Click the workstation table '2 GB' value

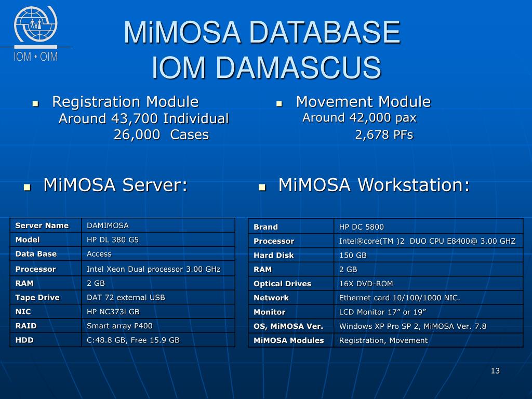[x=429, y=270]
